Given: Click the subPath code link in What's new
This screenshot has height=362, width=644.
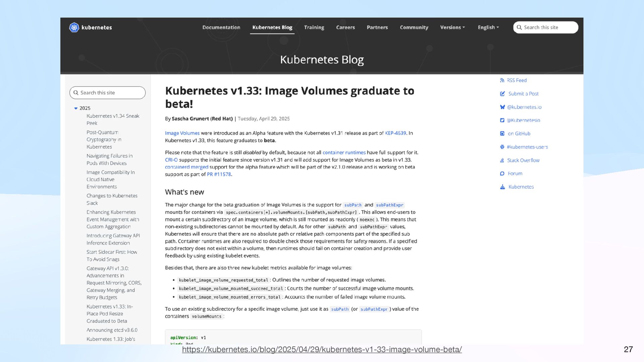Looking at the screenshot, I should (353, 205).
